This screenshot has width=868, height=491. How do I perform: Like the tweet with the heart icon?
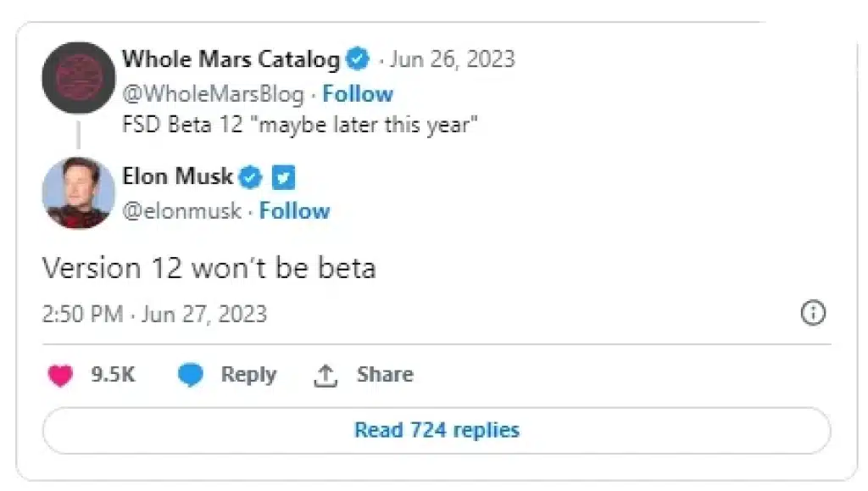[60, 376]
